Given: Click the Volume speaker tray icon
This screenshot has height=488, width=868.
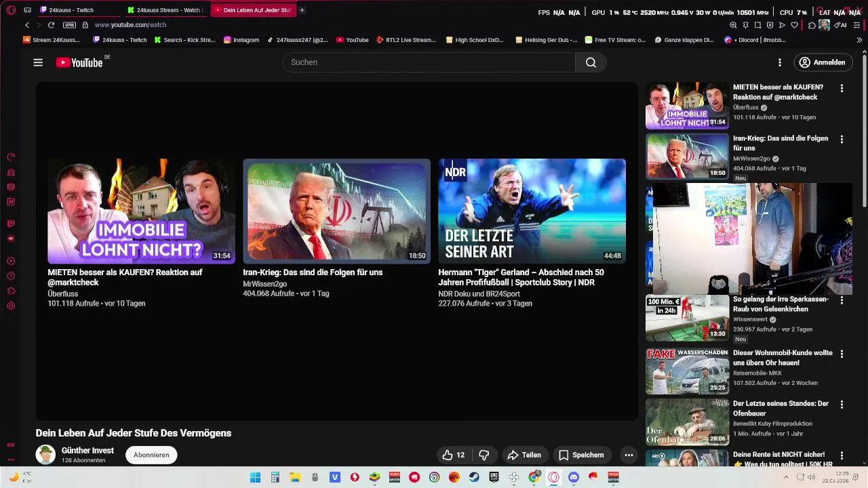Looking at the screenshot, I should point(810,477).
